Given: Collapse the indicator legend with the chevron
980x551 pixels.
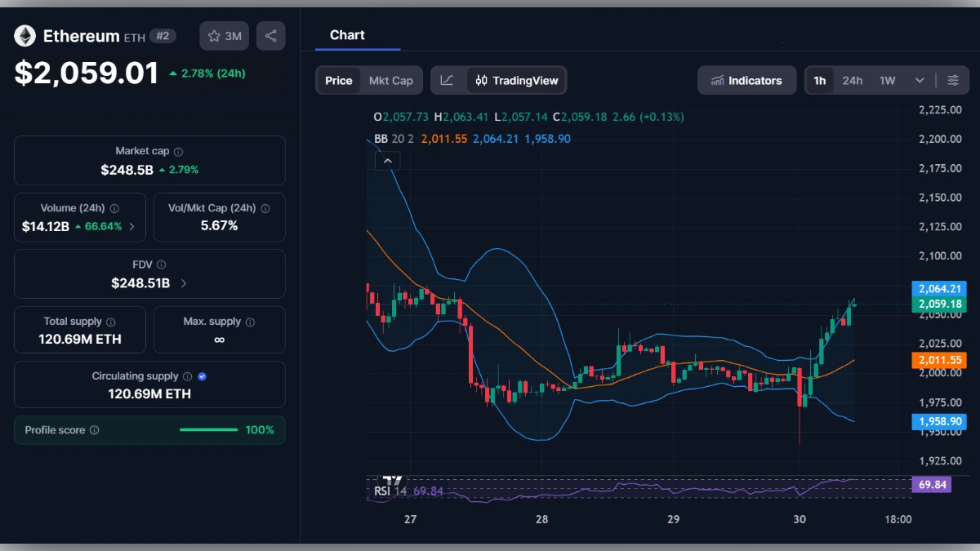Looking at the screenshot, I should click(388, 161).
